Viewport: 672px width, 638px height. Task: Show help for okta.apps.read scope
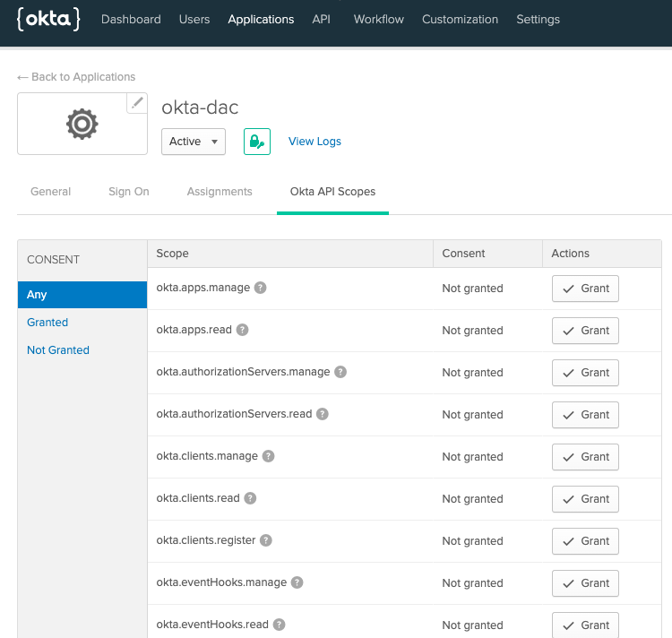click(242, 330)
